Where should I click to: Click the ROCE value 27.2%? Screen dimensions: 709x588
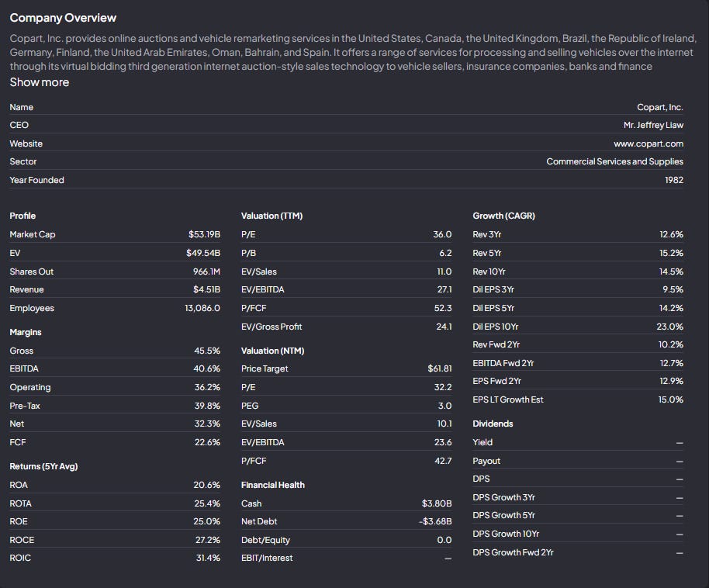208,540
